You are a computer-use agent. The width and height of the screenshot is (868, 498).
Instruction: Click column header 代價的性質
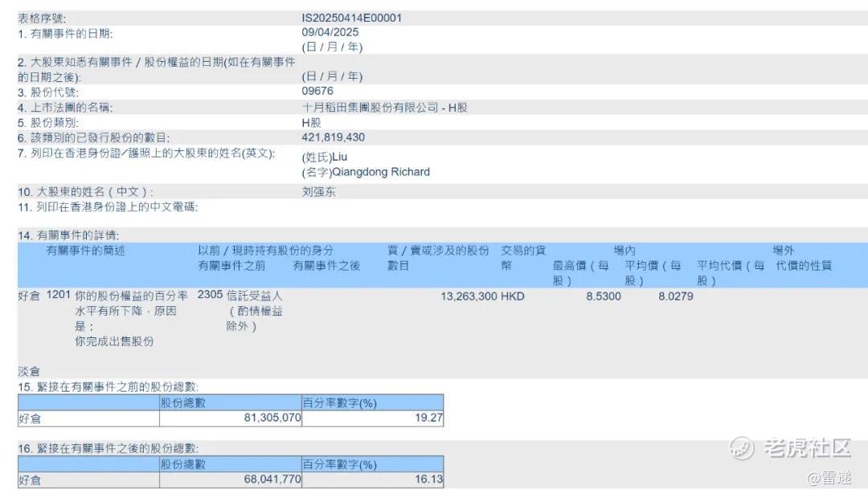804,266
